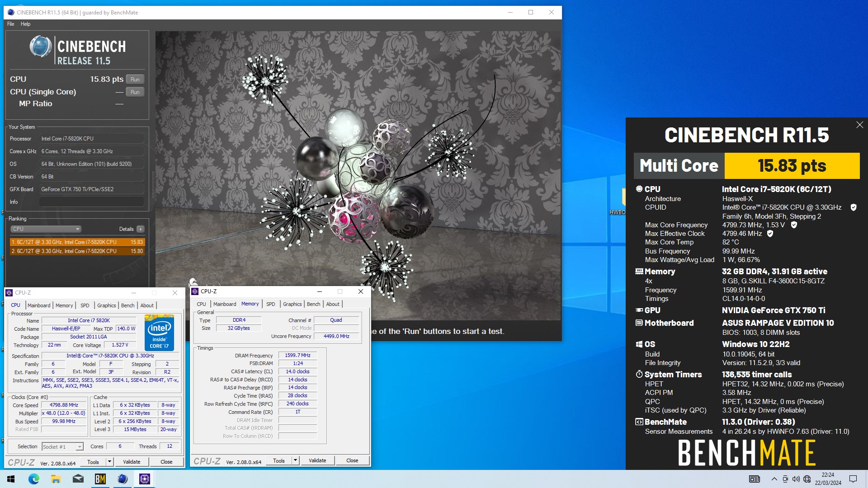The image size is (868, 488).
Task: Open the notification center icon
Action: point(853,479)
